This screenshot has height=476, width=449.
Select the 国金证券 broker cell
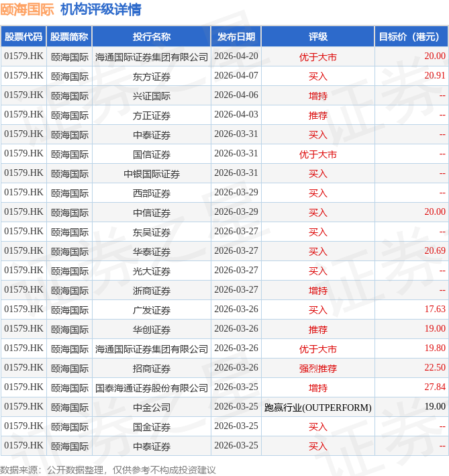tap(152, 426)
